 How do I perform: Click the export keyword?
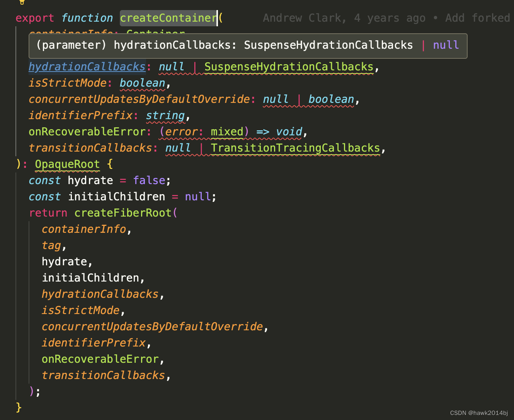(x=35, y=18)
